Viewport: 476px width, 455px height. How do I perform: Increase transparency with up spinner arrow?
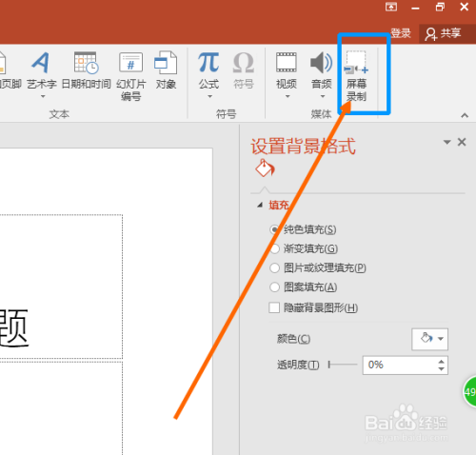coord(441,361)
